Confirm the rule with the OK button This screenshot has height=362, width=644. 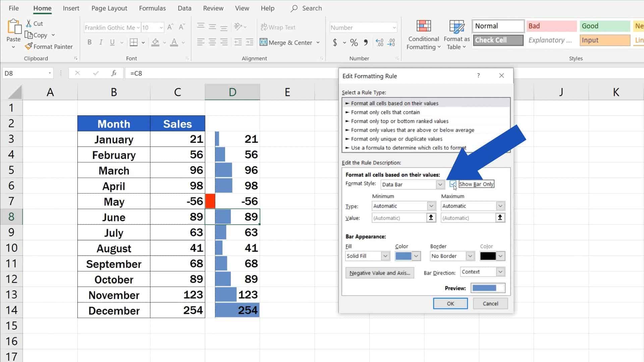(x=450, y=303)
